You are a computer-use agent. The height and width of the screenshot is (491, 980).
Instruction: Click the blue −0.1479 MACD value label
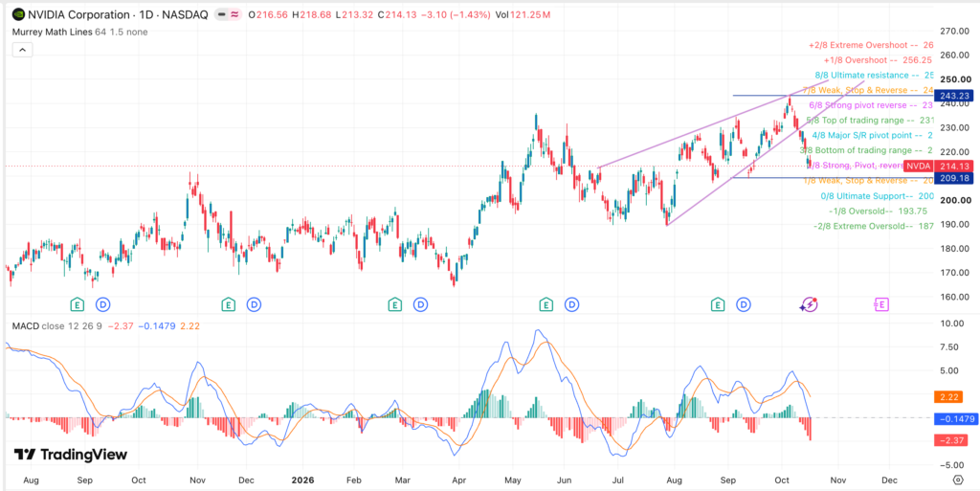(x=955, y=419)
